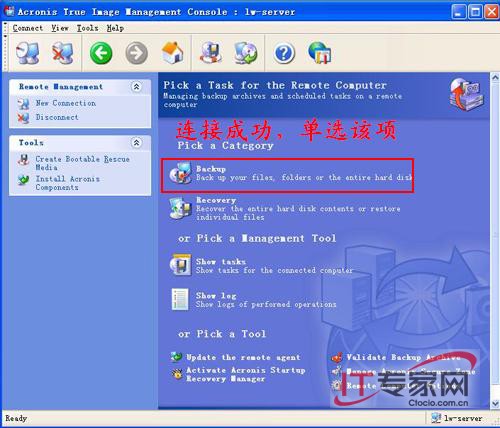
Task: Click the Acronis title bar application icon
Action: 9,11
